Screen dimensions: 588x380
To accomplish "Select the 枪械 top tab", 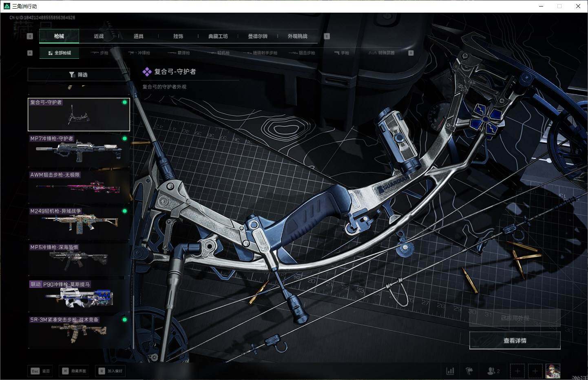I will 59,36.
